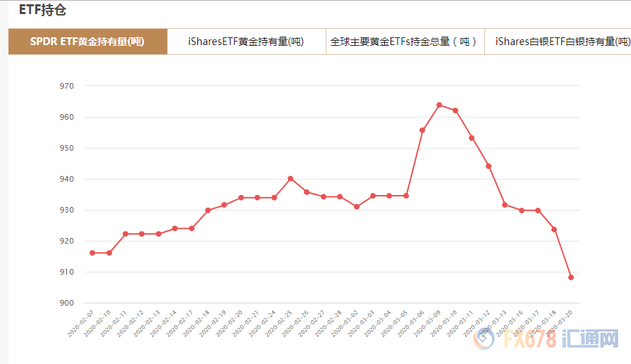
Task: Click the 940 y-axis label
Action: pos(67,179)
